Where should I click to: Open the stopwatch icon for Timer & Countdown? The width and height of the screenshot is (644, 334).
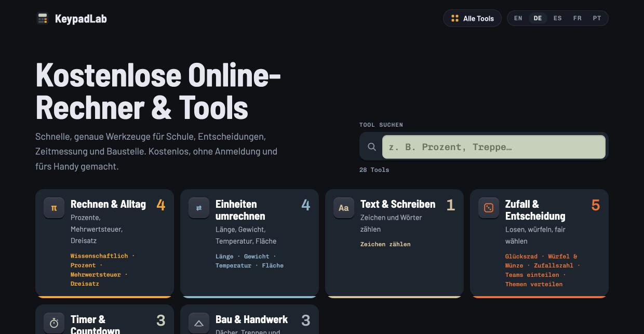pos(54,323)
